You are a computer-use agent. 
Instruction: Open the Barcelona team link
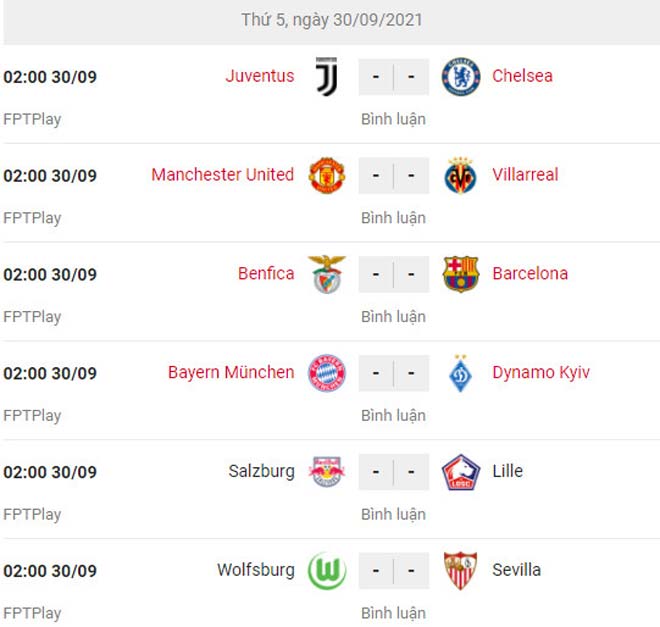[530, 274]
